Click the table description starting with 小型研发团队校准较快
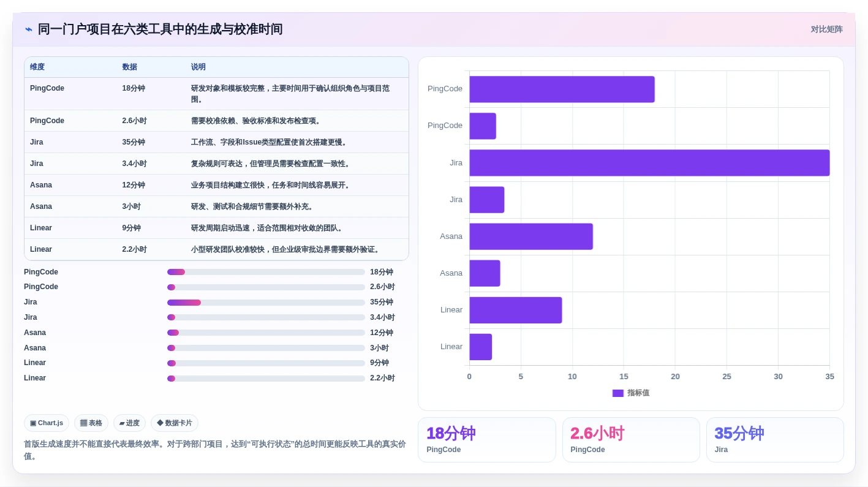868x487 pixels. 286,249
